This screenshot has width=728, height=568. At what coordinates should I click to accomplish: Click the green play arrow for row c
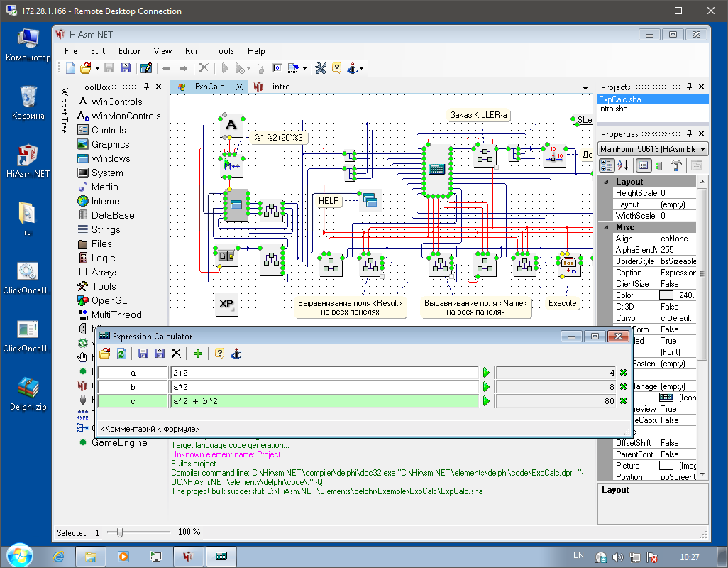pyautogui.click(x=486, y=401)
